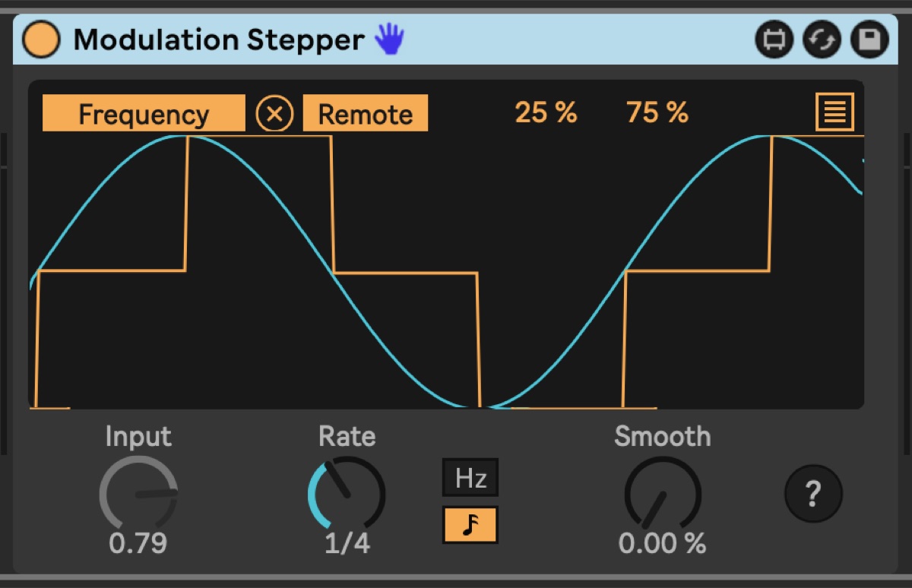Click the Input knob

138,494
